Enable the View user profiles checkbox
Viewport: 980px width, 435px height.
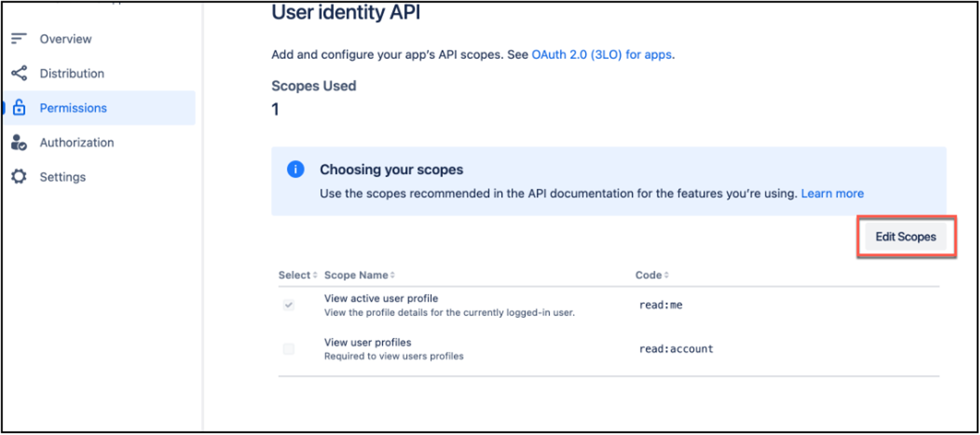point(289,349)
